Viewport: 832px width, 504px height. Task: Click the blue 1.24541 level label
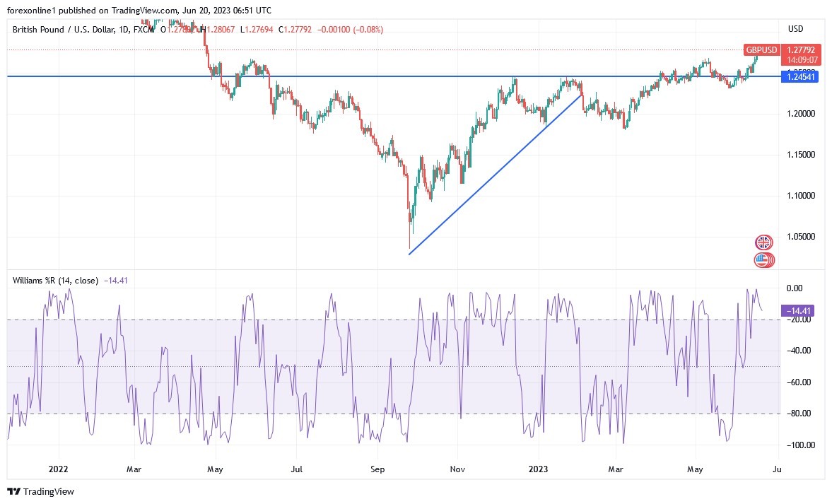tap(800, 77)
